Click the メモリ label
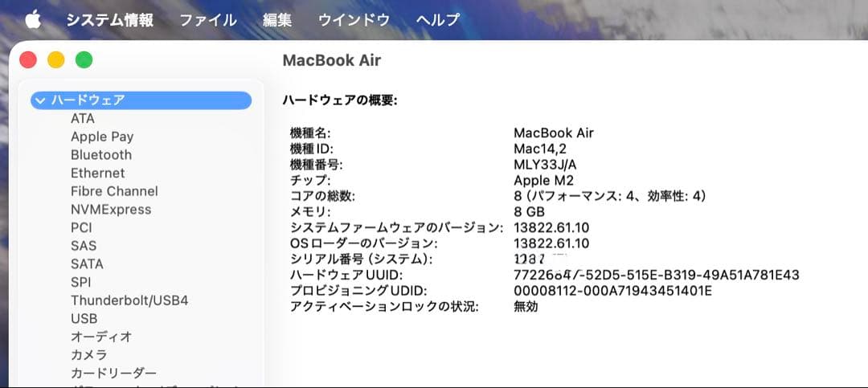The height and width of the screenshot is (388, 868). pos(310,212)
